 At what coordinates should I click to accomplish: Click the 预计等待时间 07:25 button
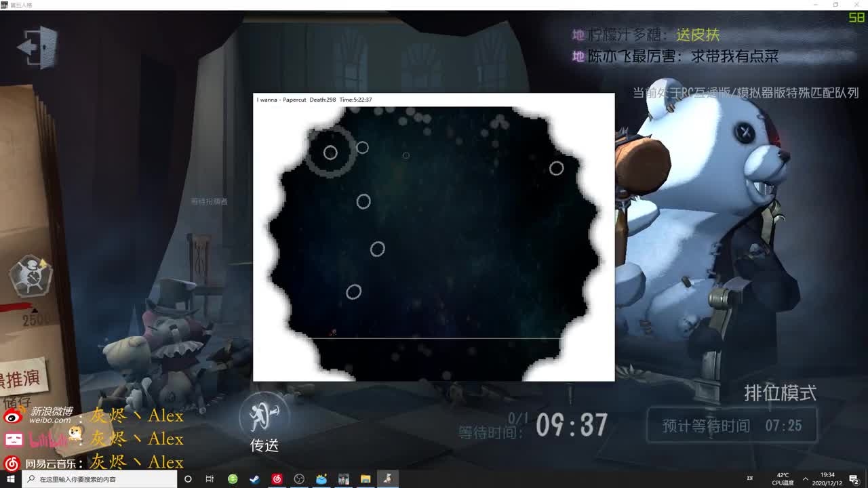point(731,426)
